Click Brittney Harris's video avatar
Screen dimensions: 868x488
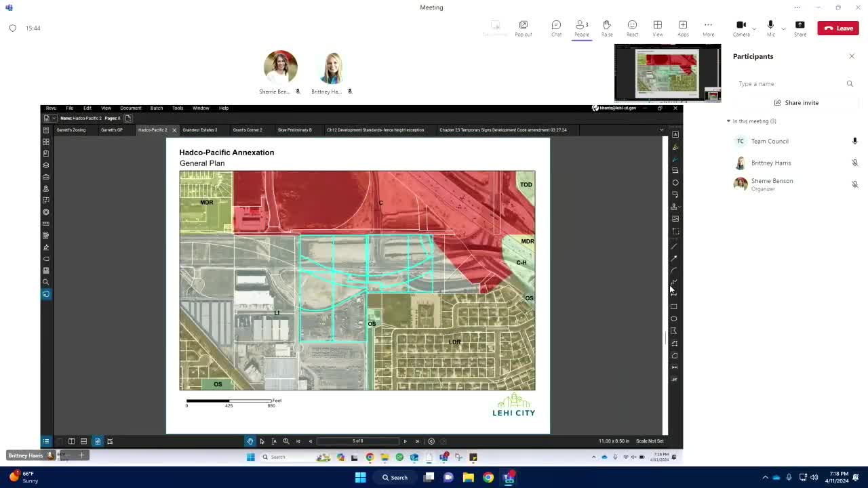[x=332, y=67]
